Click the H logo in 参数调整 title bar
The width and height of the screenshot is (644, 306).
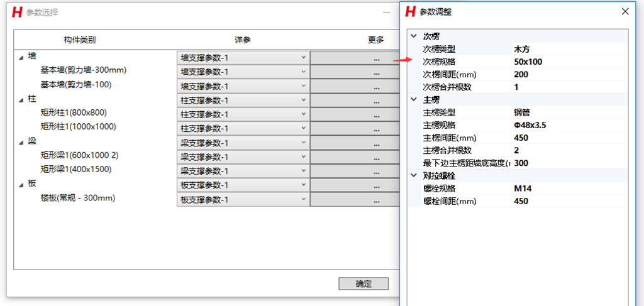tap(410, 11)
